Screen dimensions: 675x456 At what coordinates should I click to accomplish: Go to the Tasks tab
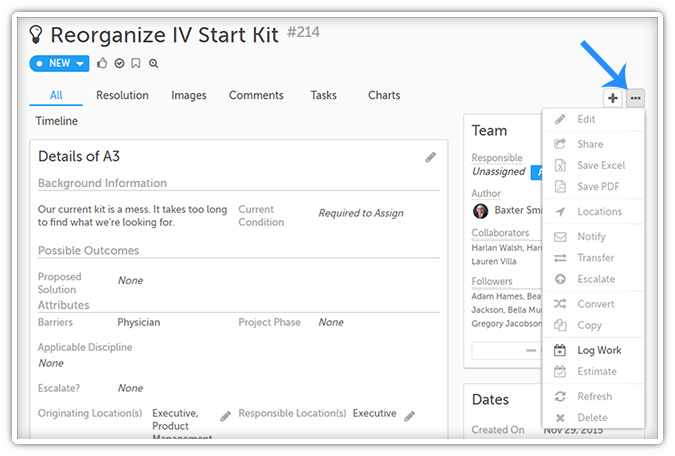(x=324, y=95)
